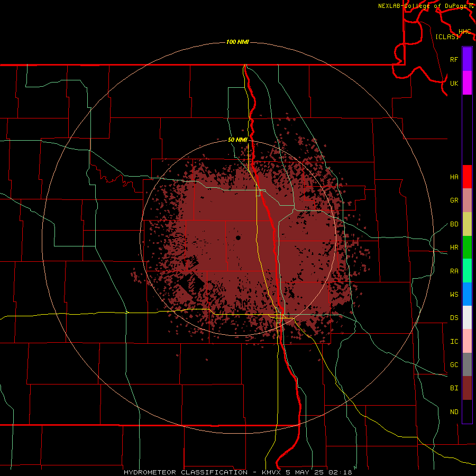Click the 'RA' legend label
Viewport: 476px width, 476px height.
point(454,271)
